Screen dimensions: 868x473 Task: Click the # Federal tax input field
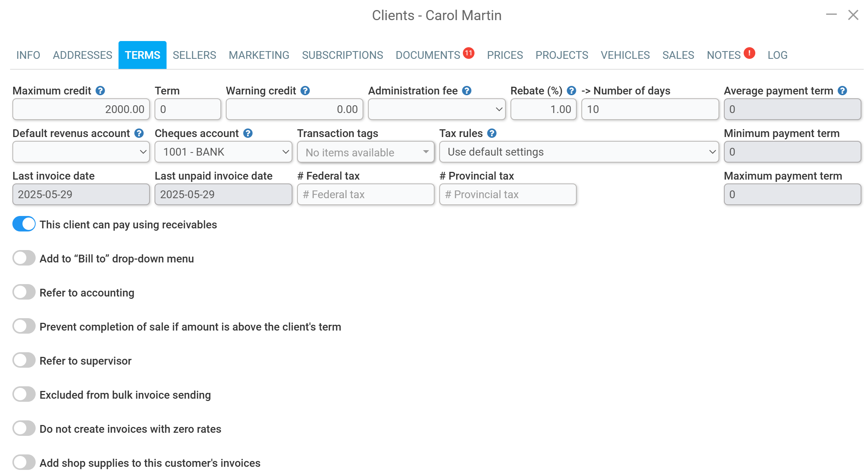[365, 194]
